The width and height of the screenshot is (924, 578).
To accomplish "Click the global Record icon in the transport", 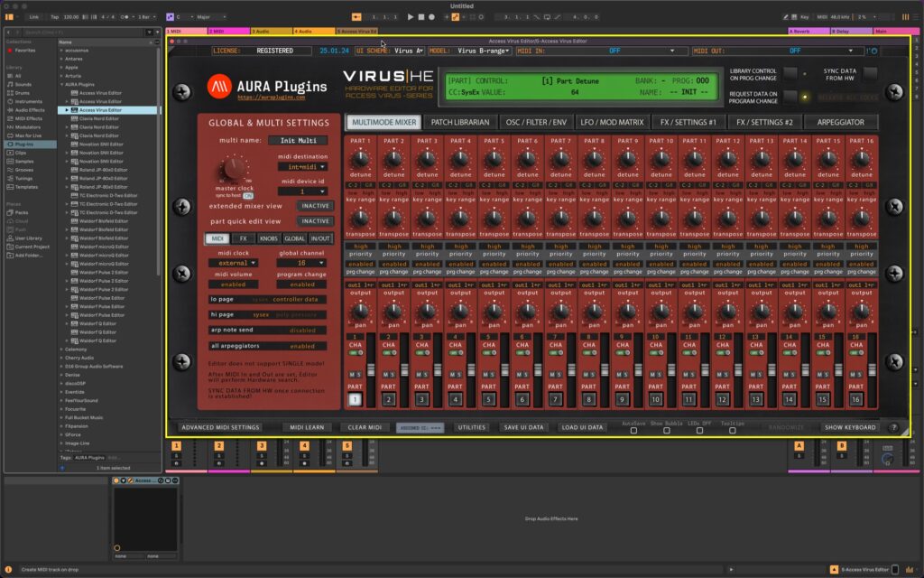I will click(x=432, y=16).
